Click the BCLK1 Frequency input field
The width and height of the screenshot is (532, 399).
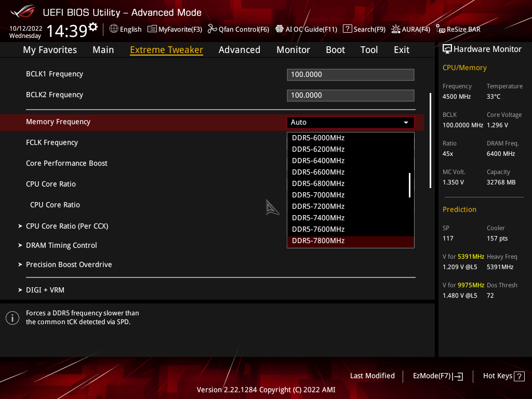350,75
